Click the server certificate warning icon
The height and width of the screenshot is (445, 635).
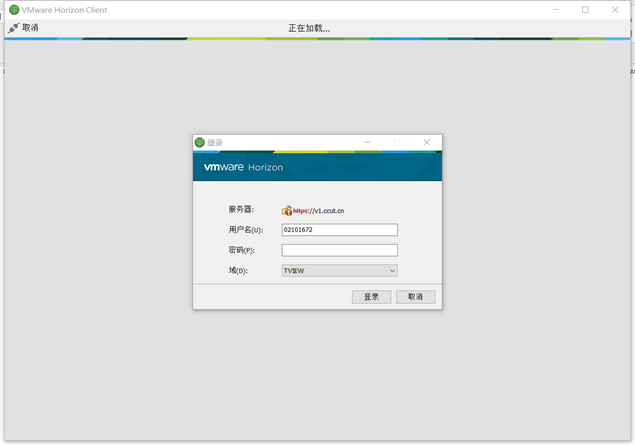(287, 211)
